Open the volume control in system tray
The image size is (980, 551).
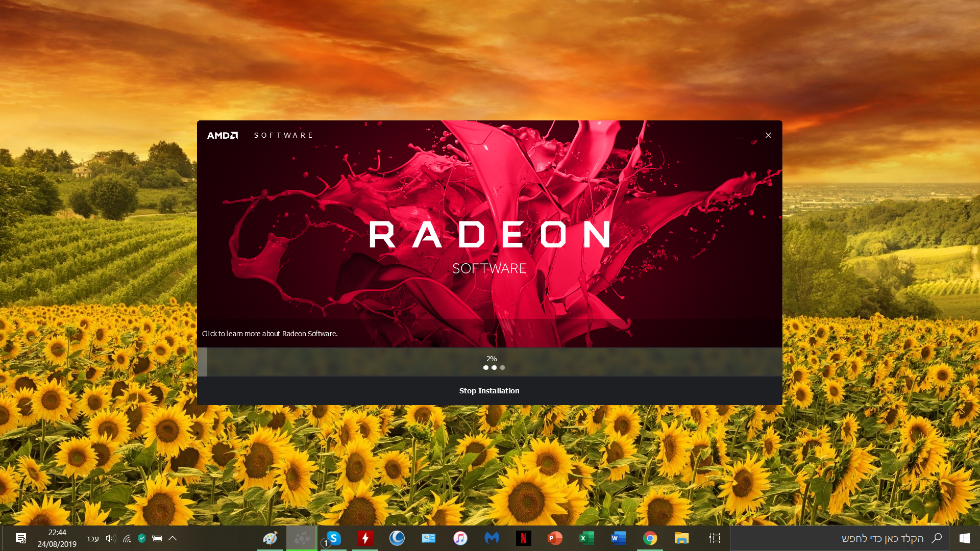pyautogui.click(x=110, y=538)
